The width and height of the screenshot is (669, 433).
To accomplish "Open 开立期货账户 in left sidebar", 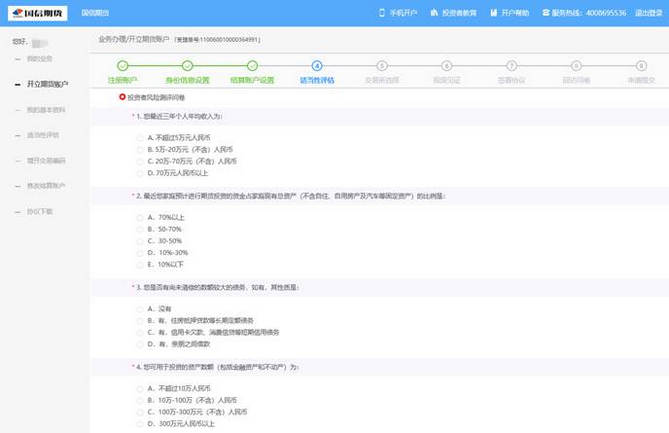I will (x=47, y=83).
